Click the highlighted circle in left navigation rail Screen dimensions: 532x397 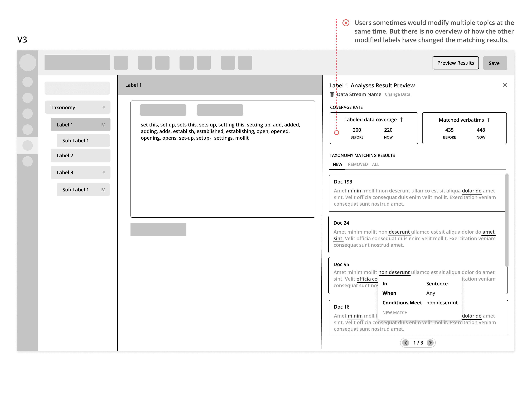click(28, 145)
